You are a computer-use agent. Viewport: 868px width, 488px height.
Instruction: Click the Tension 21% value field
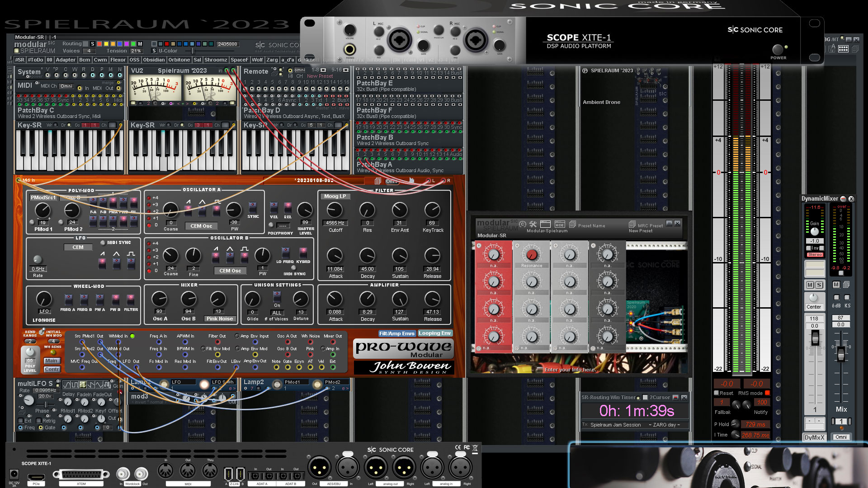pyautogui.click(x=136, y=51)
